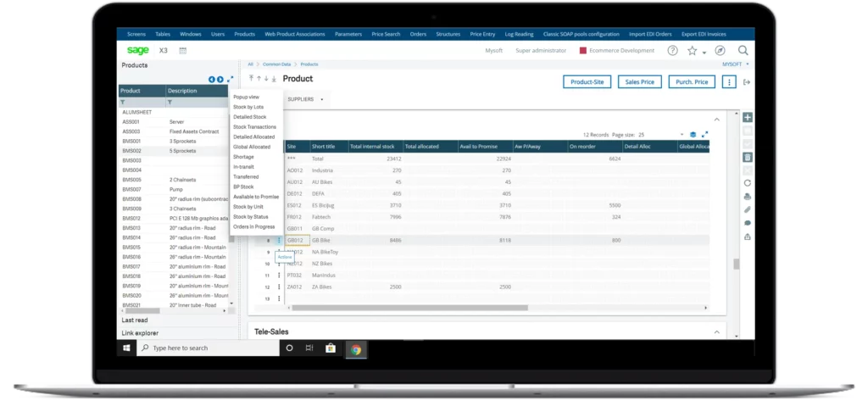
Task: Click the GB012 site cell
Action: [x=298, y=241]
